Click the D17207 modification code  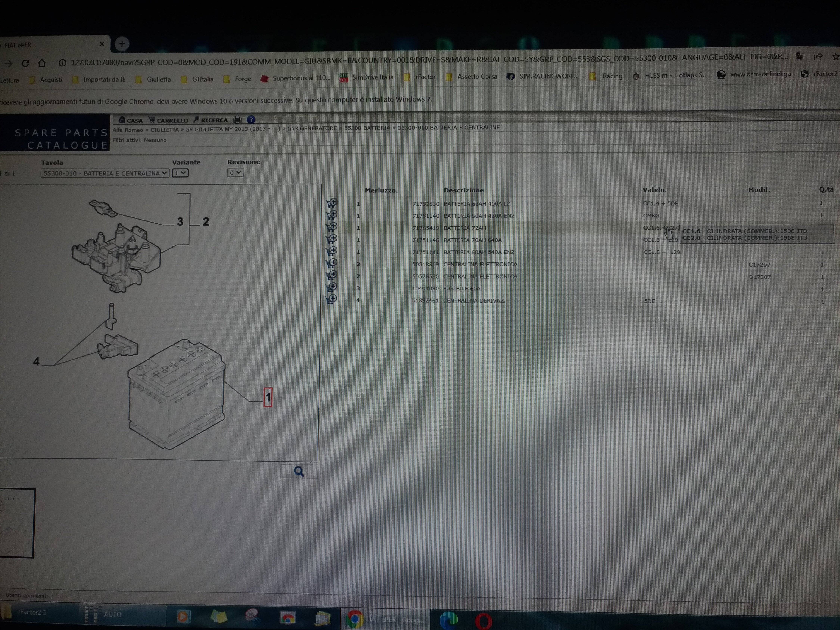coord(760,277)
